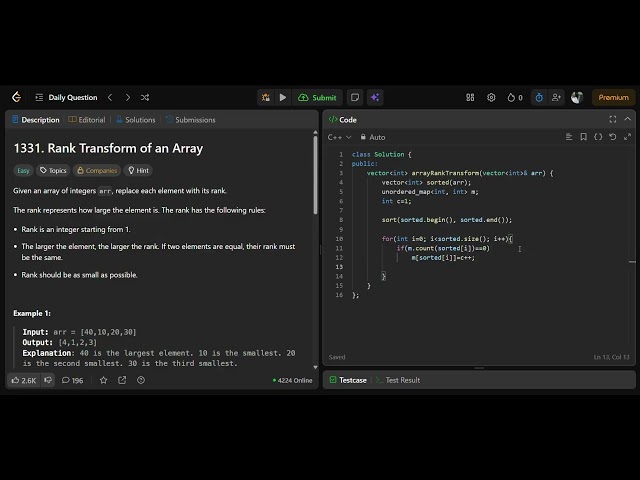Image resolution: width=640 pixels, height=480 pixels.
Task: Click the problem title '1331. Rank Transform of an Array'
Action: pyautogui.click(x=108, y=148)
